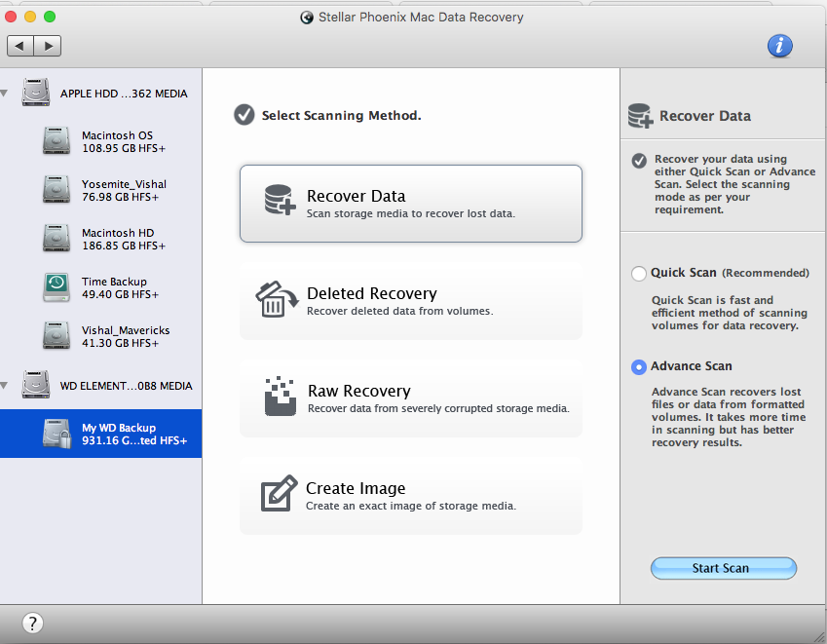Screen dimensions: 827x644
Task: Select Vishal_Mavericks 41.30 GB volume
Action: click(x=100, y=336)
